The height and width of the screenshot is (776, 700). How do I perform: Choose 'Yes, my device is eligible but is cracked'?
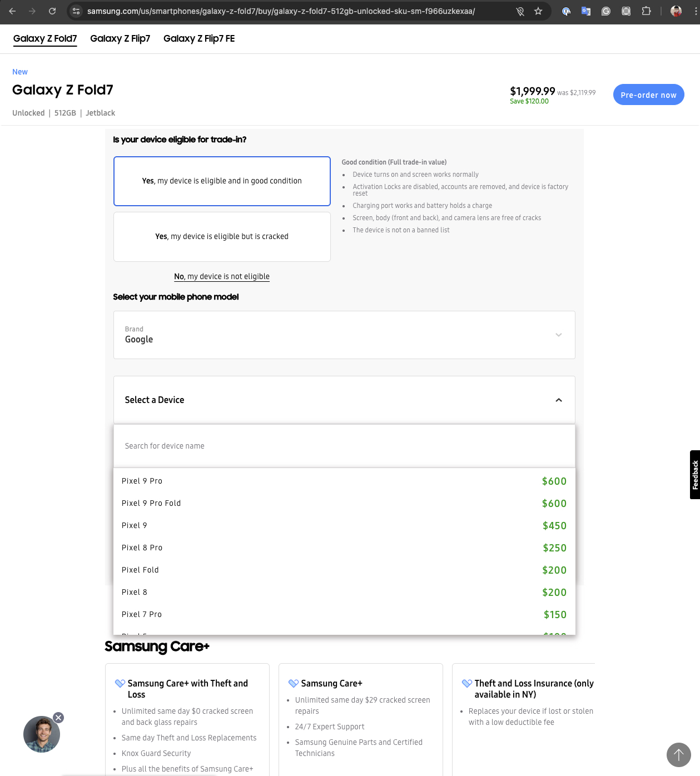tap(222, 237)
